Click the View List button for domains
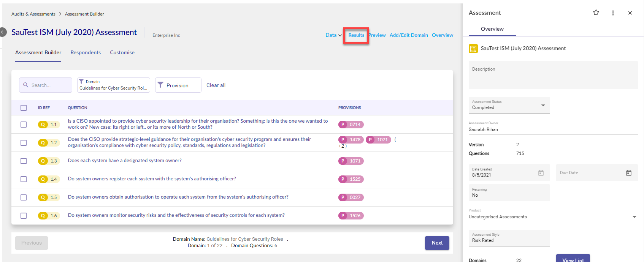The width and height of the screenshot is (644, 262). (573, 258)
